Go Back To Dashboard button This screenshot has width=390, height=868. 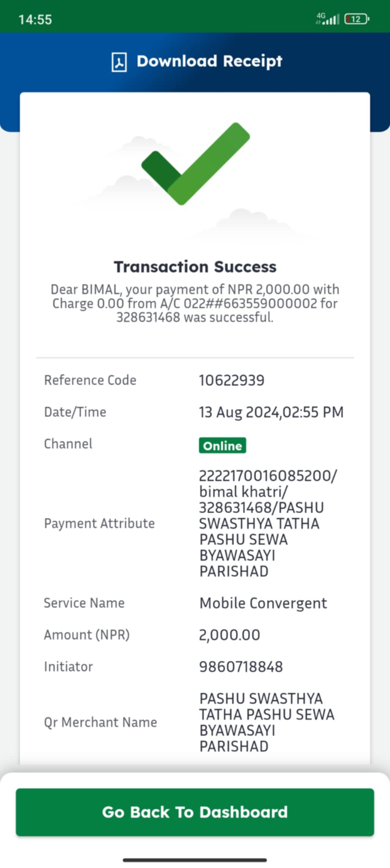coord(195,812)
